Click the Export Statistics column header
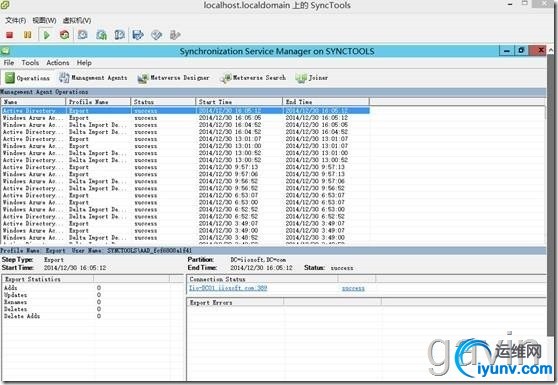Viewport: 558px width, 385px height. click(x=48, y=279)
